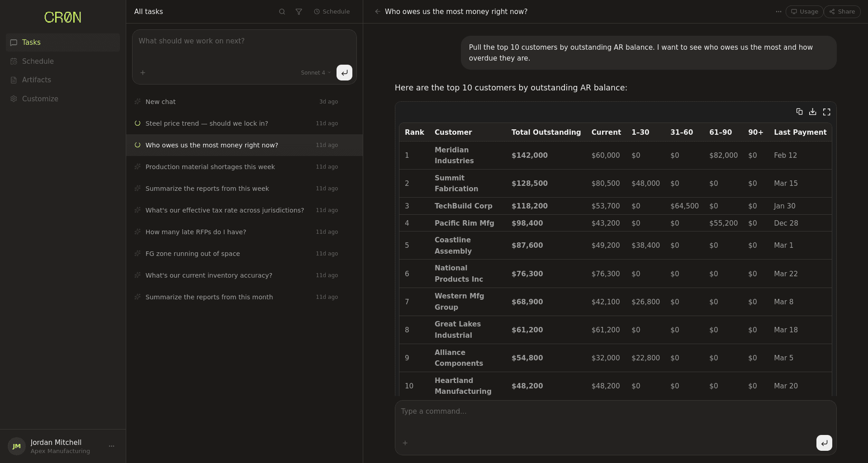Click the Schedule button above the task list
Image resolution: width=868 pixels, height=463 pixels.
[x=332, y=12]
